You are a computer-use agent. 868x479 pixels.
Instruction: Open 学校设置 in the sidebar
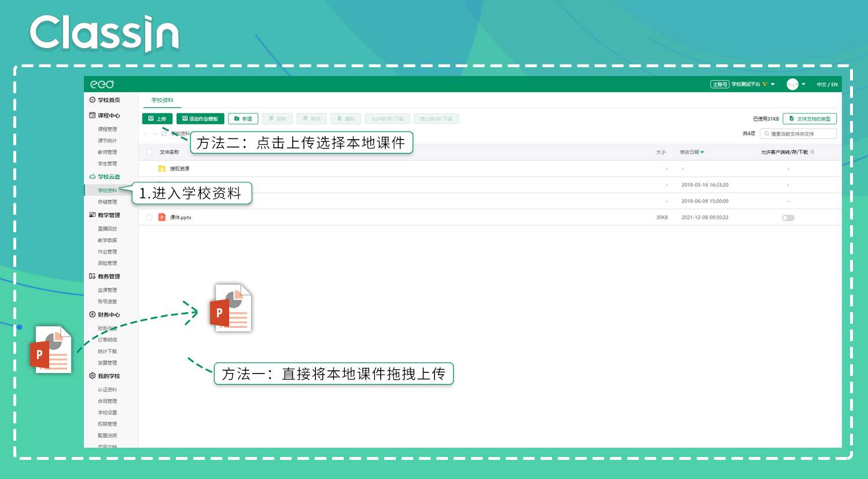108,412
